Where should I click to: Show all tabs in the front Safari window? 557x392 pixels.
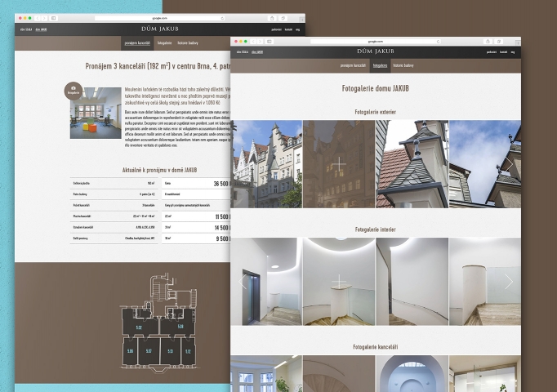coord(499,42)
